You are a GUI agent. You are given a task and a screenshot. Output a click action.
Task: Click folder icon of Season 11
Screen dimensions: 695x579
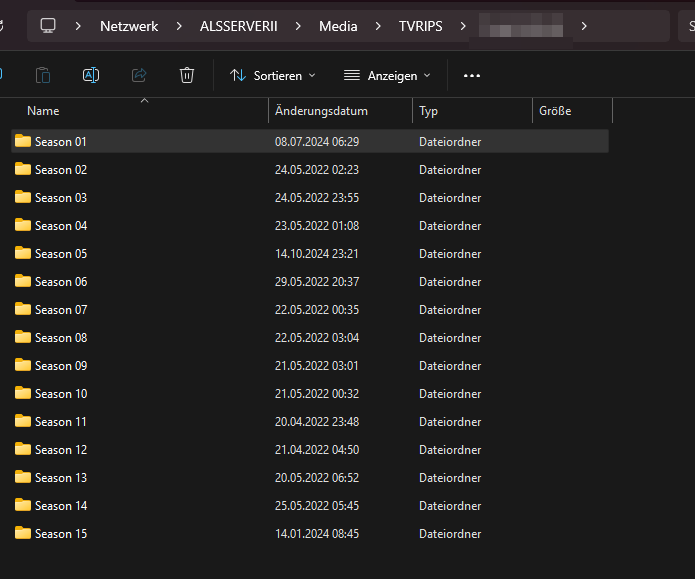[23, 421]
